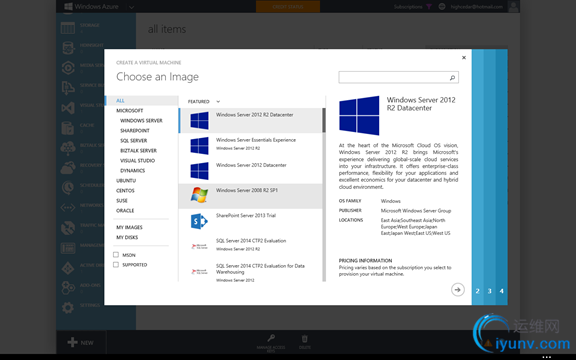Screen dimensions: 576x360
Task: Select SQL Server 2014 CTP2 Evaluation image
Action: [x=251, y=246]
